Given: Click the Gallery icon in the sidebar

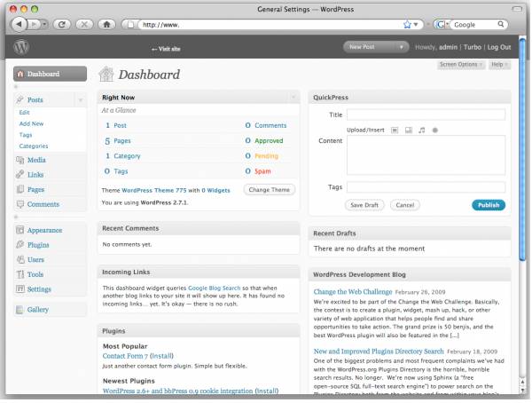Looking at the screenshot, I should coord(20,310).
